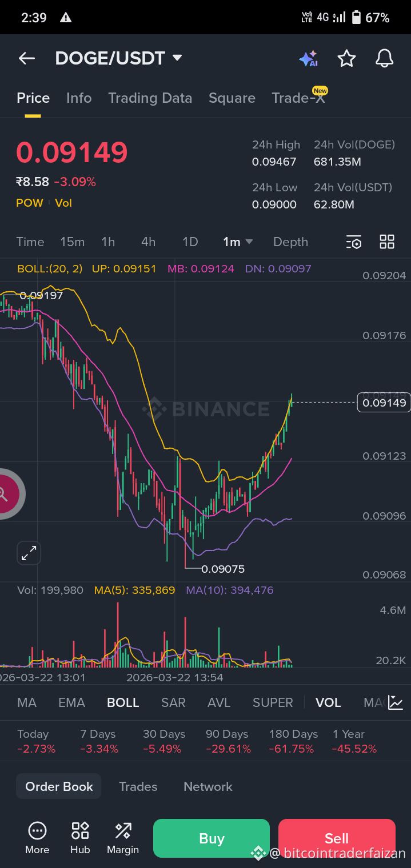This screenshot has height=868, width=411.
Task: Tap the current price label 0.09149 on chart axis
Action: (x=384, y=403)
